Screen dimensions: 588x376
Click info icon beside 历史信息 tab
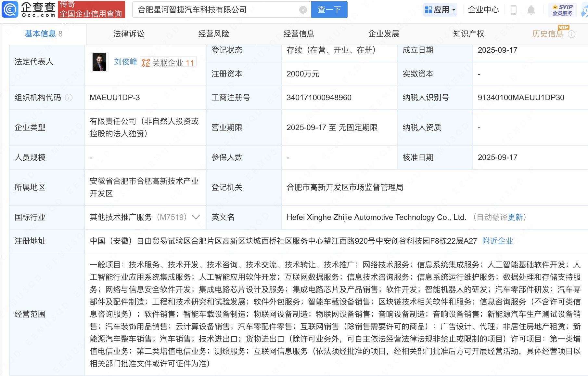[x=571, y=34]
